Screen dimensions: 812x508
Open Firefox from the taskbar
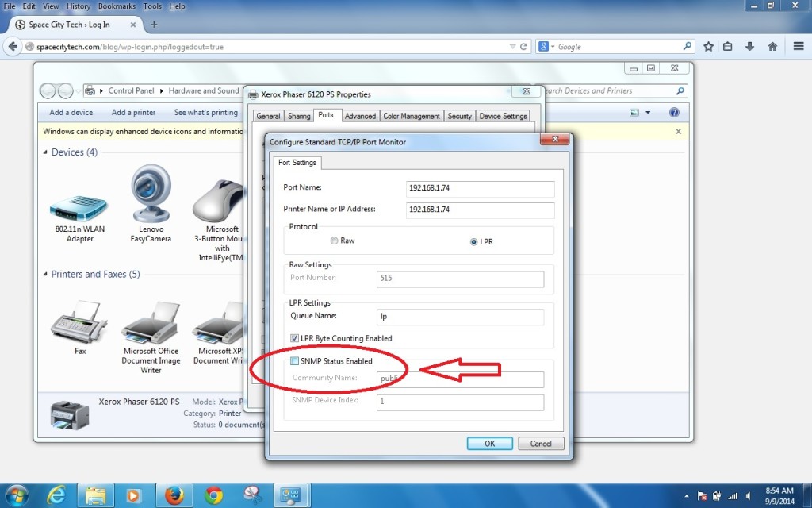(x=174, y=495)
